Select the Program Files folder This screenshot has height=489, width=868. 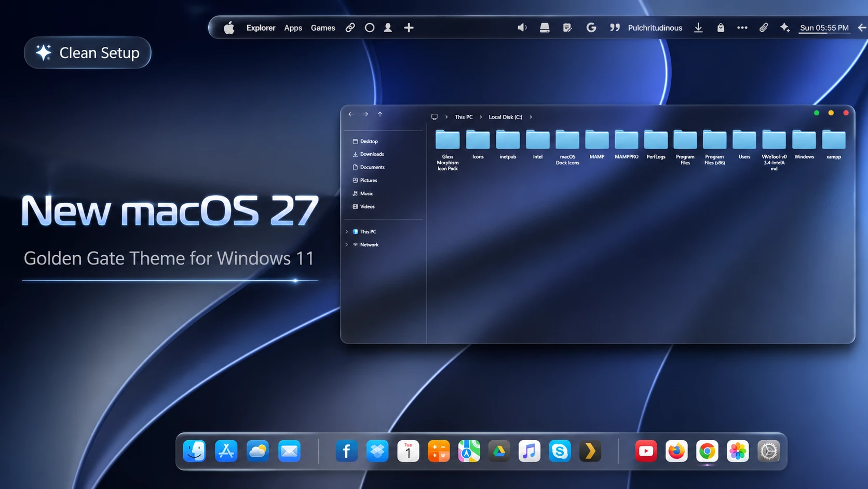[685, 148]
